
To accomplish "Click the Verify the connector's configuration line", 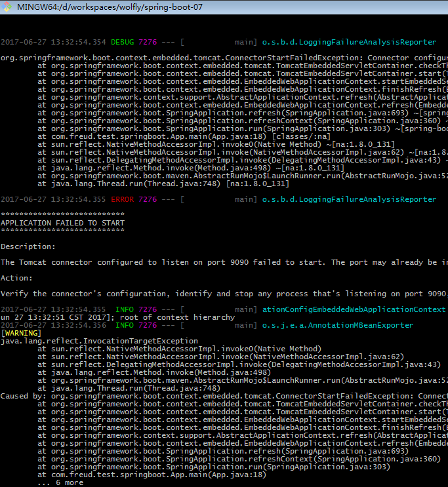I will point(224,294).
